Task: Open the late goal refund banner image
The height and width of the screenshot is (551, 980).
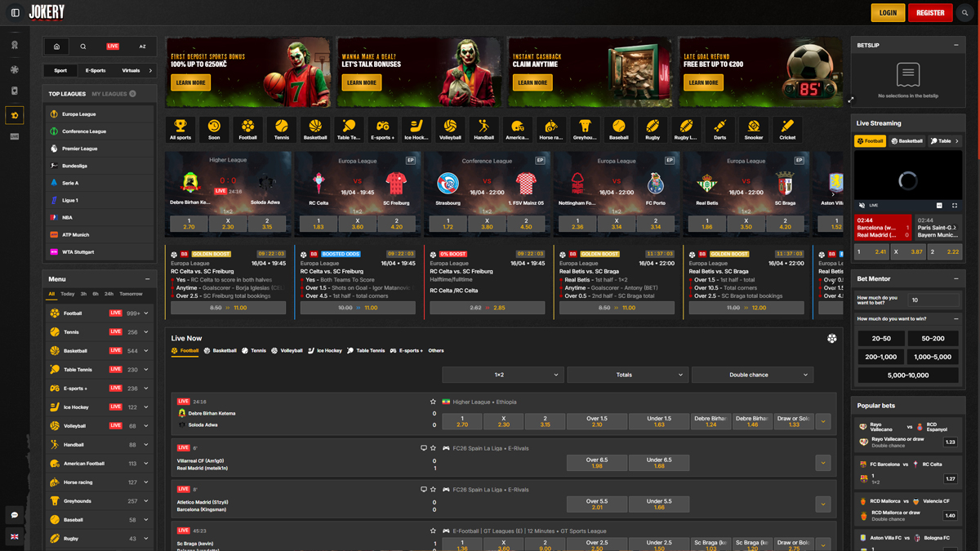Action: (759, 72)
